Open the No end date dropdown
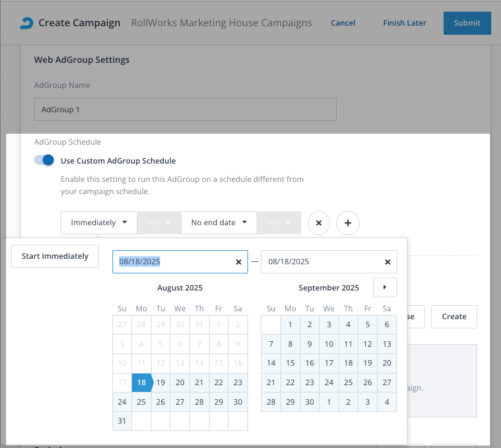501x448 pixels. point(219,223)
